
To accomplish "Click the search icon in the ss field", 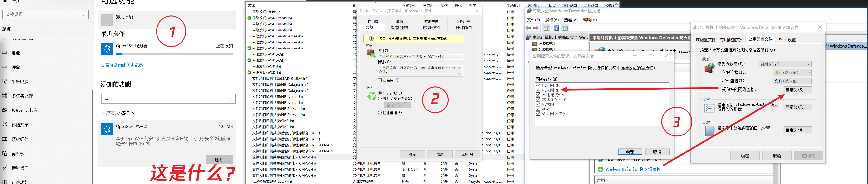I will (231, 98).
